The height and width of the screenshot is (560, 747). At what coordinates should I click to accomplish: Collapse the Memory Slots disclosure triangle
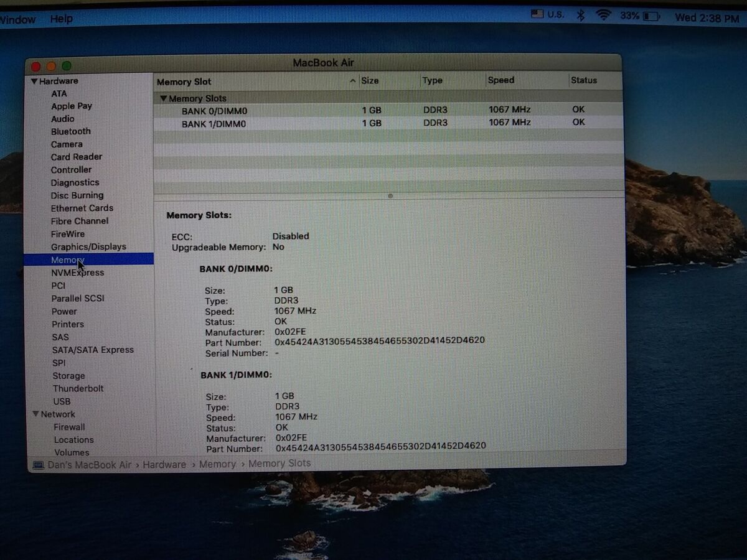(164, 98)
